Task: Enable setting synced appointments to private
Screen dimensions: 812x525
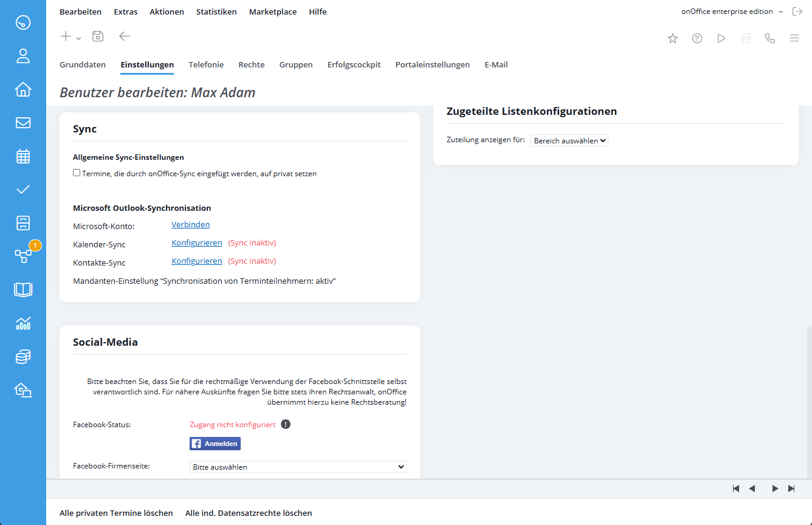Action: pos(77,173)
